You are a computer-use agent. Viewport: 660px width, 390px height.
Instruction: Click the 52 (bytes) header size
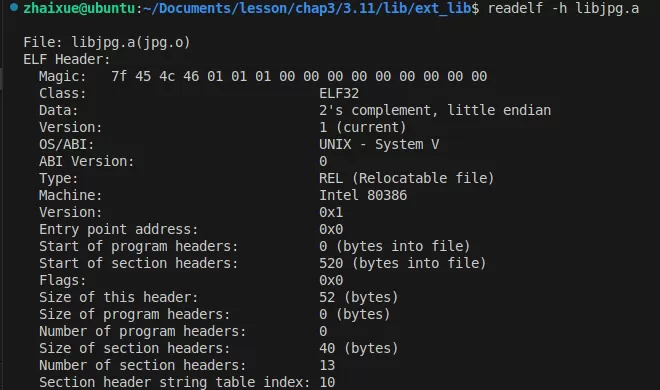click(x=358, y=297)
